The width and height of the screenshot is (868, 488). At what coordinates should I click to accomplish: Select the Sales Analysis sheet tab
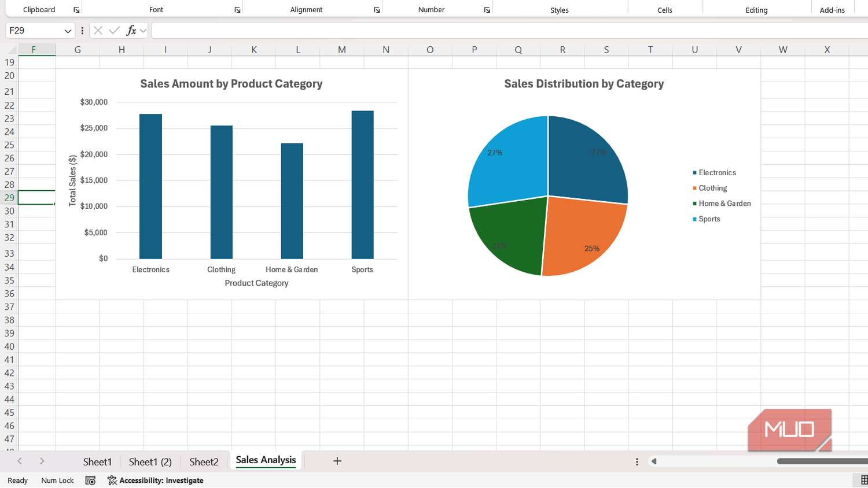click(266, 460)
